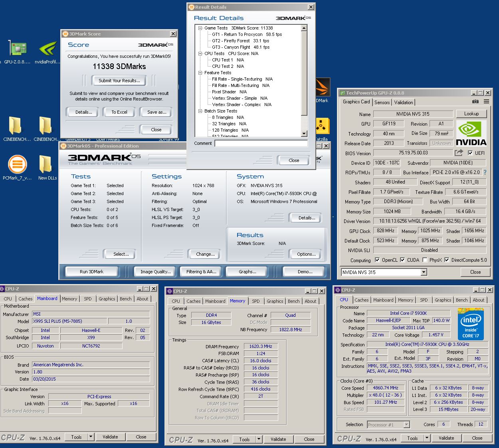Open Caches tab in Mainboard CPU-Z window

pos(26,299)
